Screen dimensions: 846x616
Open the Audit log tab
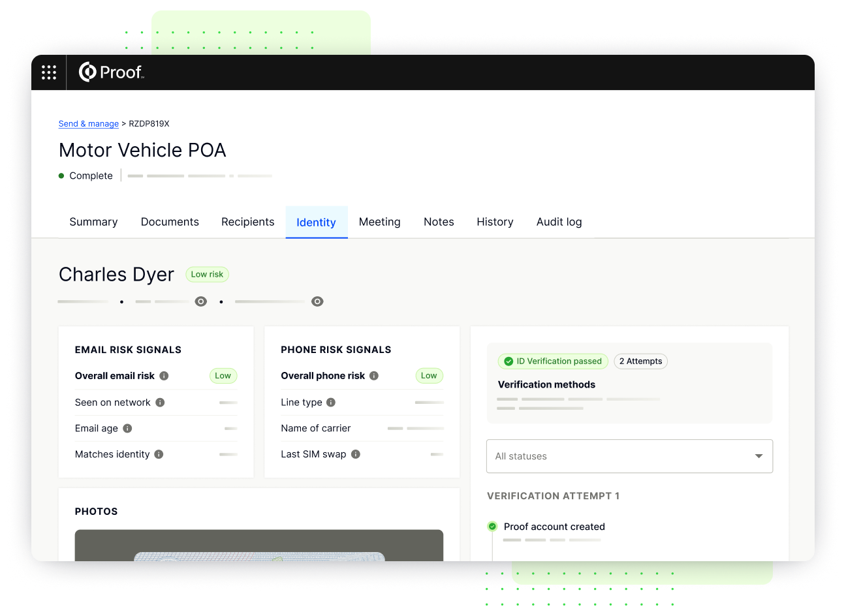[559, 222]
